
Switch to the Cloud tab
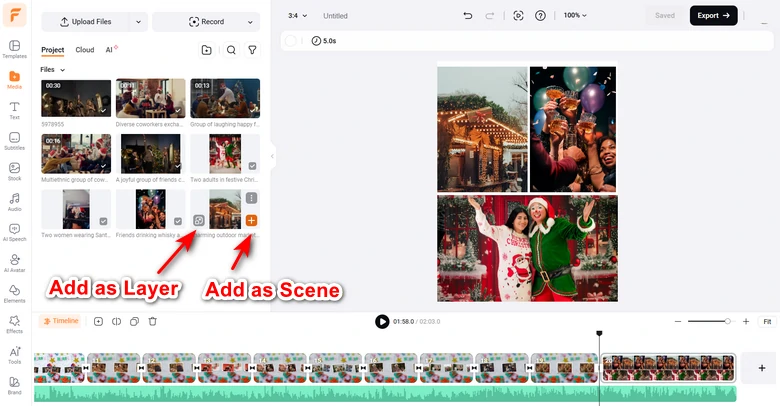pyautogui.click(x=85, y=50)
